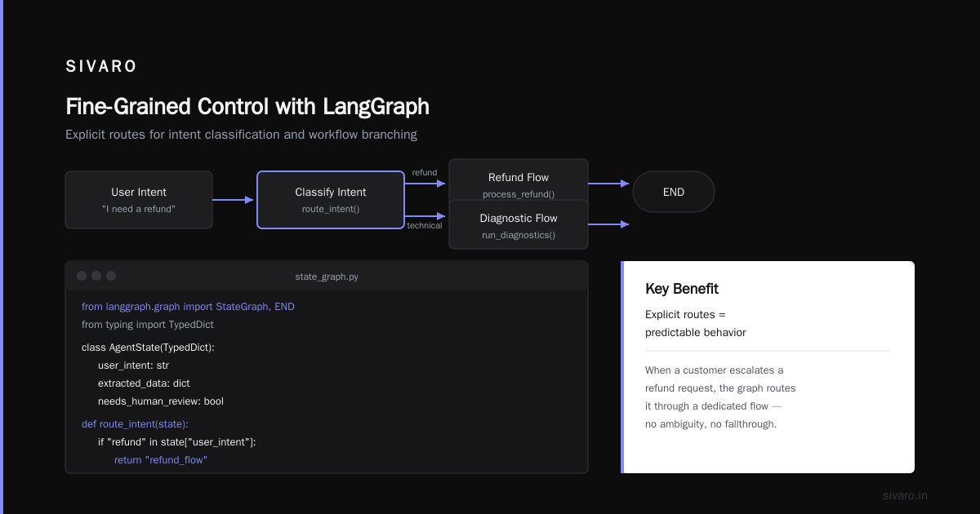Click the class AgentState(TypedDict) line
This screenshot has width=980, height=514.
point(148,348)
